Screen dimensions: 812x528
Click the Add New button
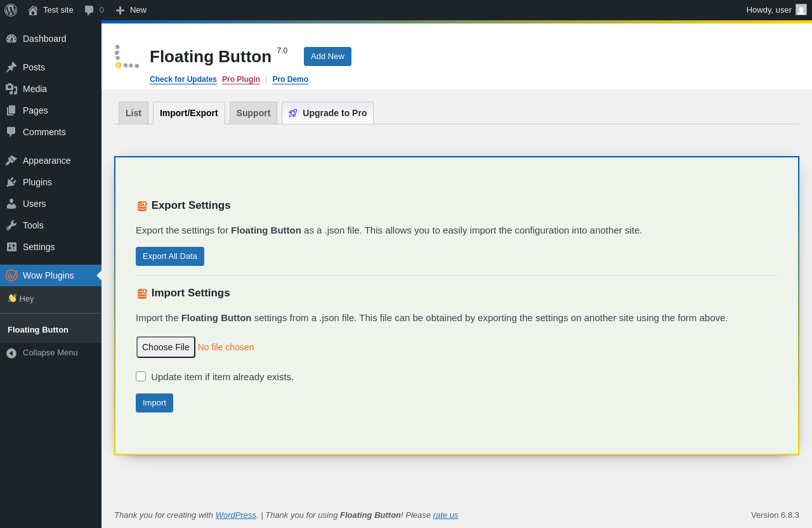327,56
